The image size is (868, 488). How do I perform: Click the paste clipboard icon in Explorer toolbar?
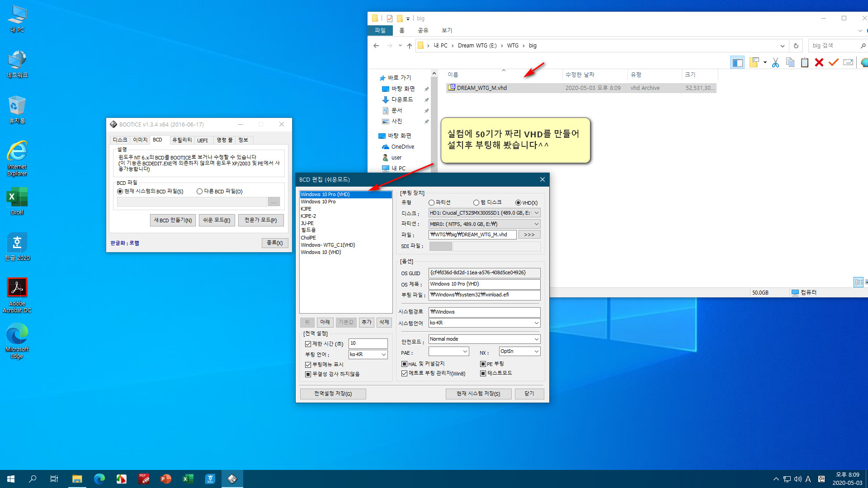click(805, 63)
